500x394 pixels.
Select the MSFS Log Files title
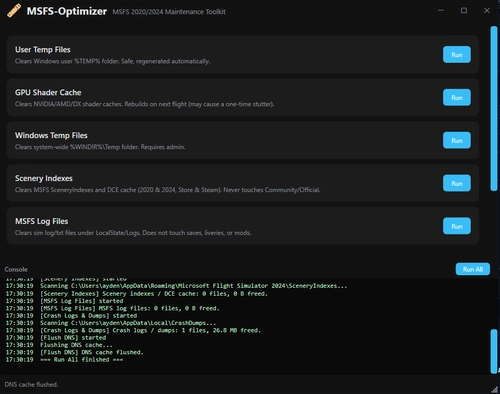[x=41, y=221]
